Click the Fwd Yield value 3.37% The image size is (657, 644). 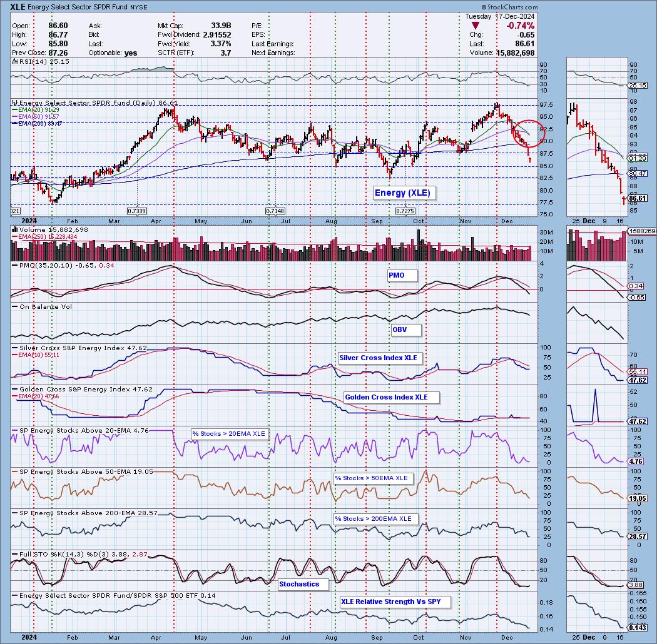[x=221, y=44]
